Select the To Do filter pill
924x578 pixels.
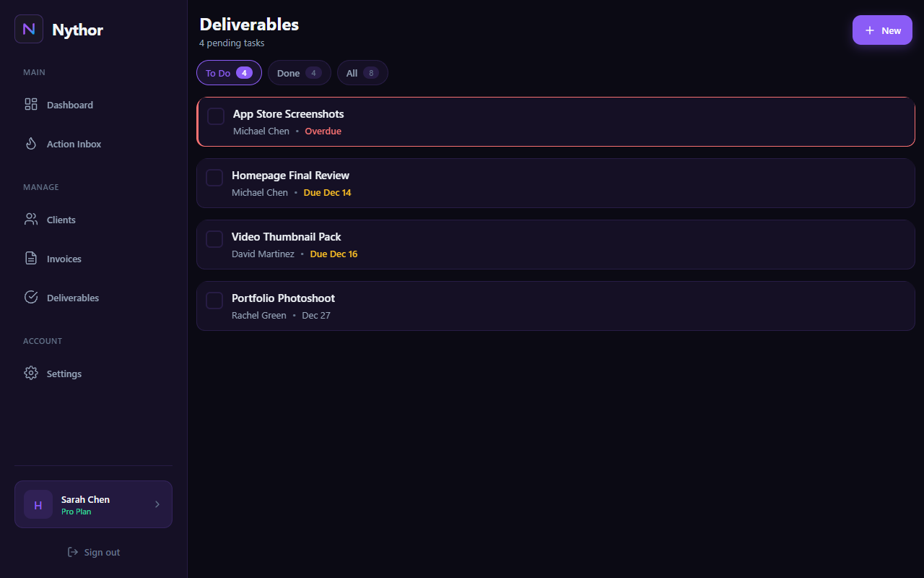pyautogui.click(x=229, y=72)
